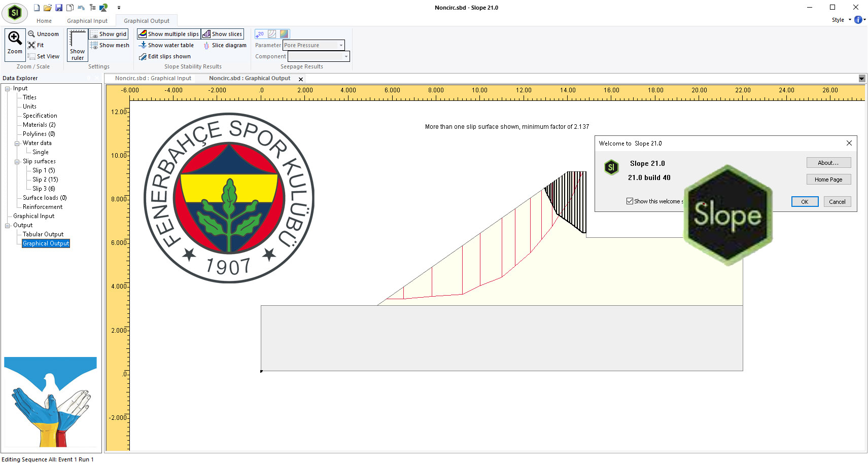
Task: Select Tabular Output in Data Explorer
Action: 43,234
